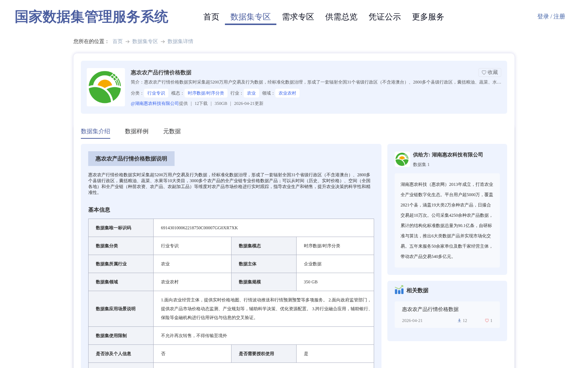Click the 农业 industry tag
Viewport: 588px width, 368px height.
click(x=251, y=93)
